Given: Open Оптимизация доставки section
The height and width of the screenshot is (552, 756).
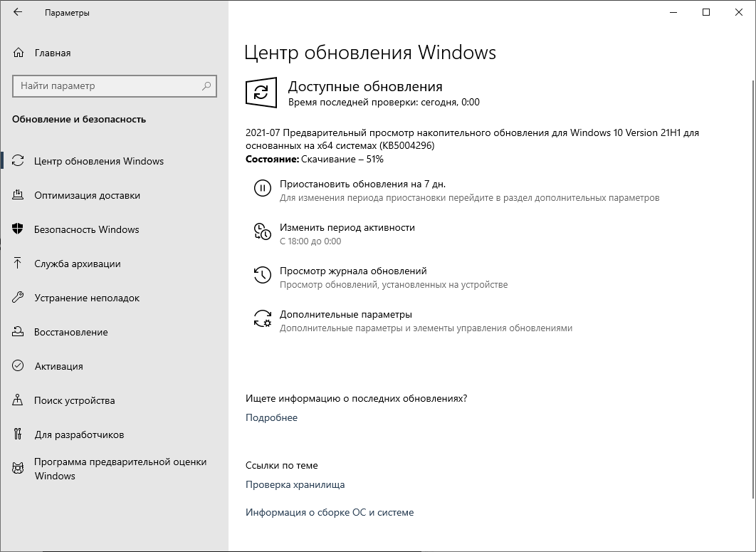Looking at the screenshot, I should pos(87,195).
